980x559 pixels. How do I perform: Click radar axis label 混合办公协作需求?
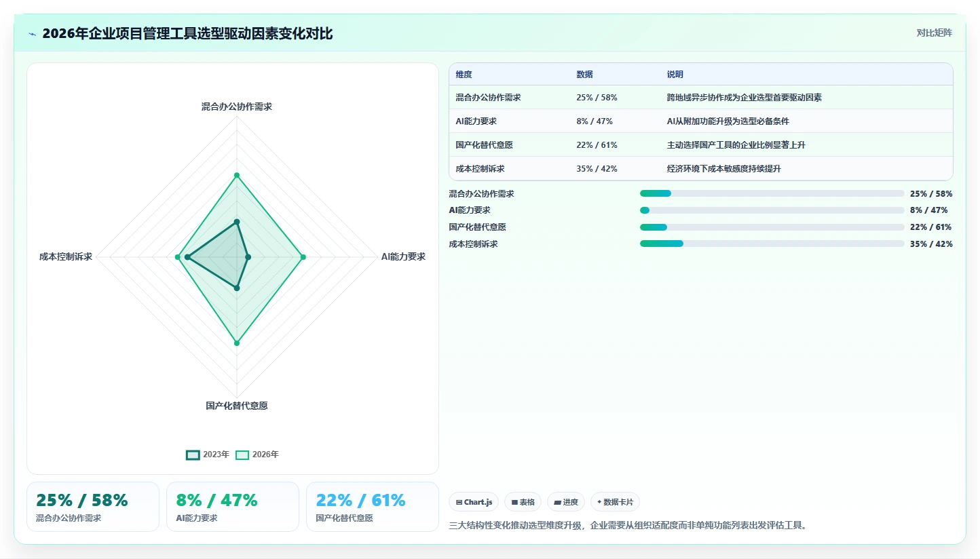coord(237,107)
